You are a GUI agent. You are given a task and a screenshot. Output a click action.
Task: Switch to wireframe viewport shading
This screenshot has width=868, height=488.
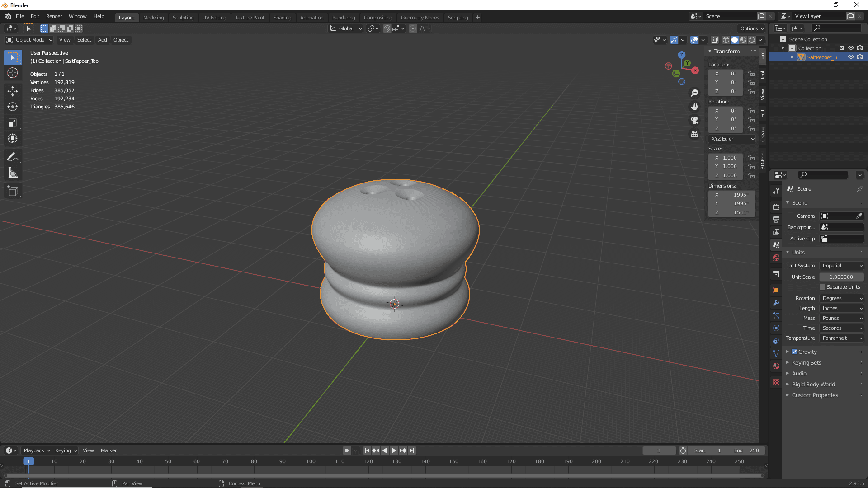click(726, 40)
